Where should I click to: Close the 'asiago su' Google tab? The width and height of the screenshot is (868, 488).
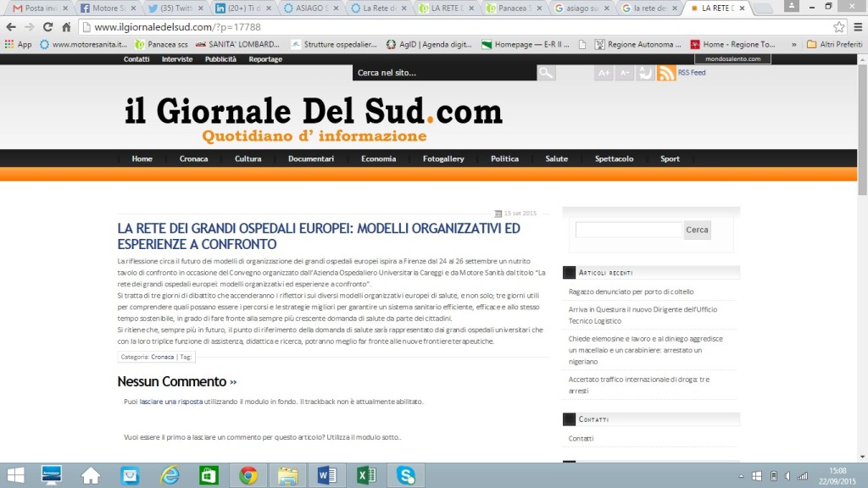coord(607,8)
